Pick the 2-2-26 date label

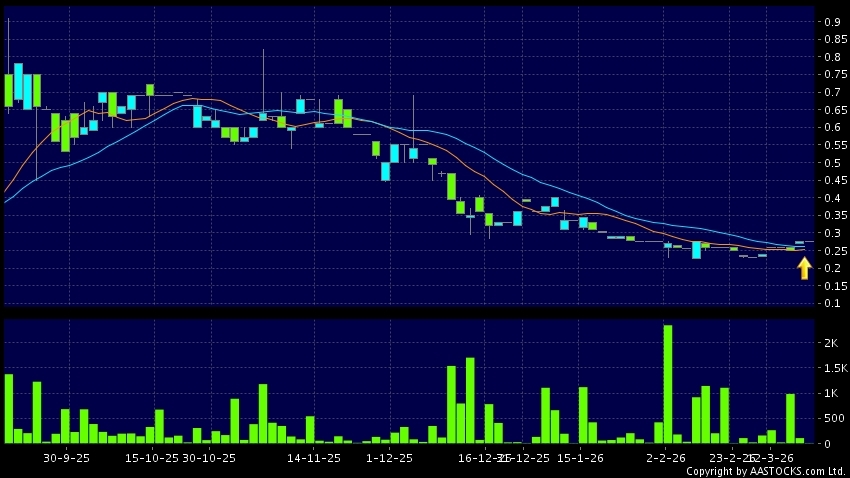666,457
